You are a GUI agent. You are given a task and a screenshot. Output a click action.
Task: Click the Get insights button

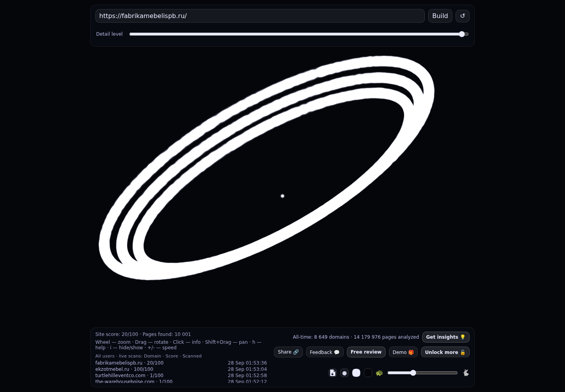point(446,337)
